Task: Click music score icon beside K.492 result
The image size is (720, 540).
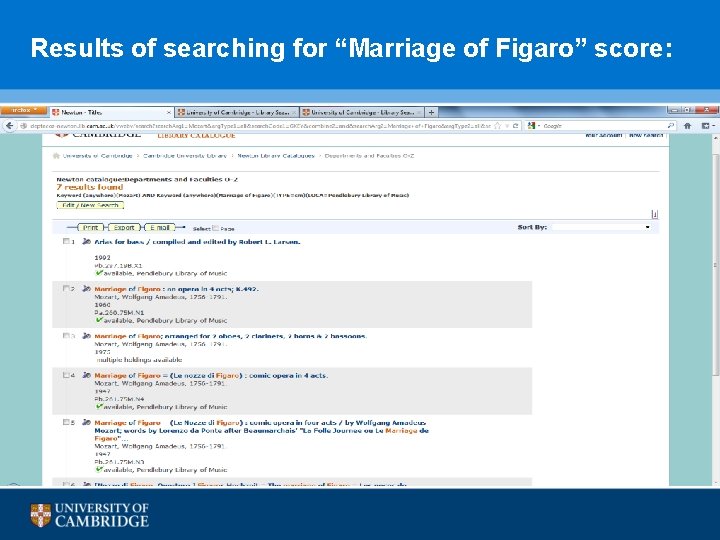Action: pyautogui.click(x=86, y=289)
